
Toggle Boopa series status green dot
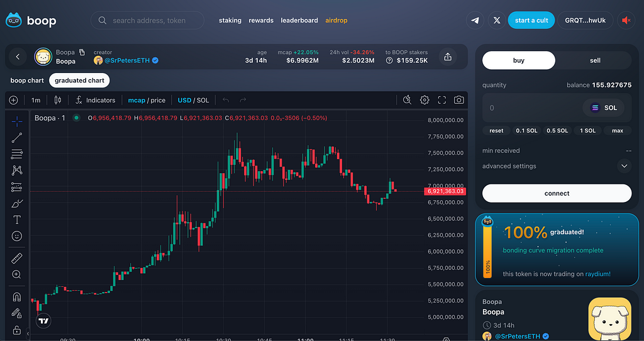pyautogui.click(x=76, y=118)
